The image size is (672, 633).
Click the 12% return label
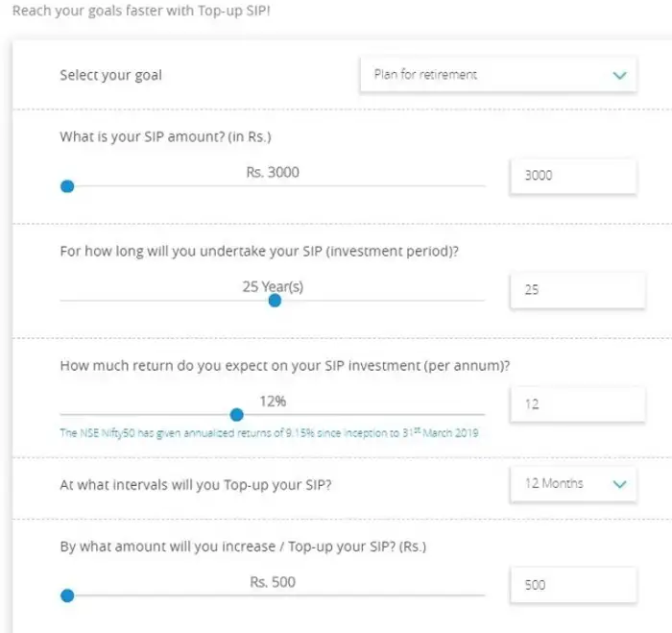[x=273, y=401]
